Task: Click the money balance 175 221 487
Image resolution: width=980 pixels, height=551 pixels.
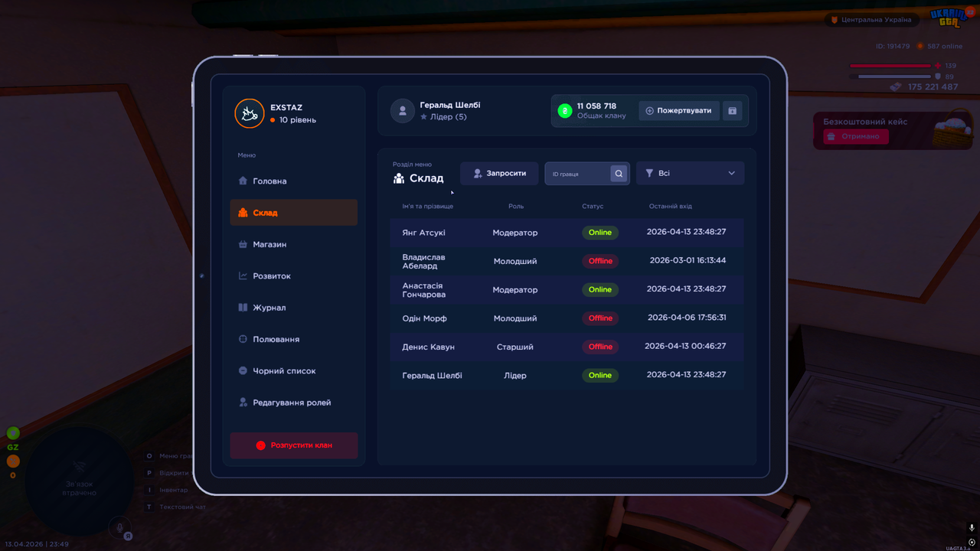Action: click(x=933, y=87)
